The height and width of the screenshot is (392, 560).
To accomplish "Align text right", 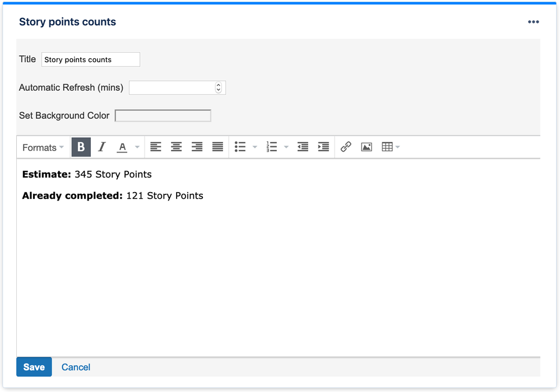I will [x=197, y=147].
